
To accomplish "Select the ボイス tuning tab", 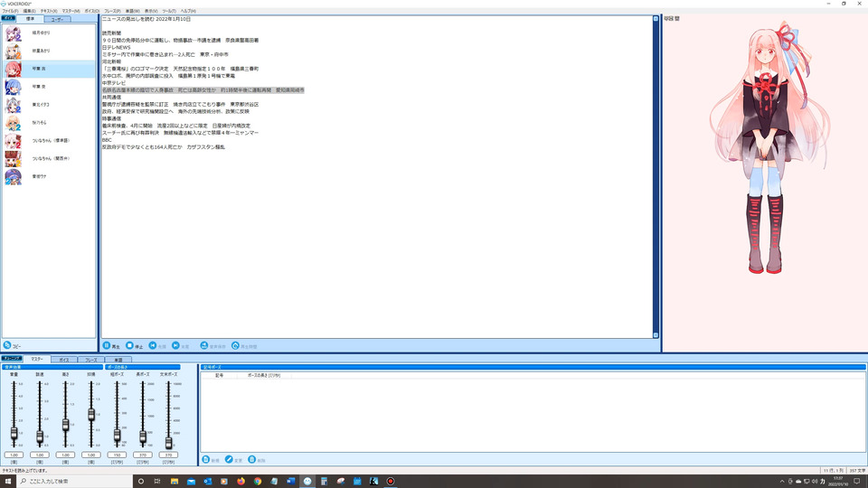I will 64,360.
